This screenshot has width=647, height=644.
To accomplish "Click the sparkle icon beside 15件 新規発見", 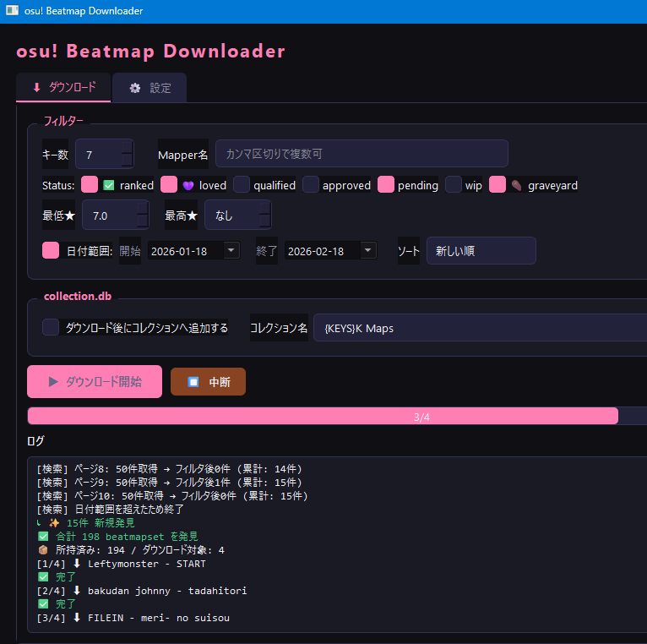I will pyautogui.click(x=54, y=522).
